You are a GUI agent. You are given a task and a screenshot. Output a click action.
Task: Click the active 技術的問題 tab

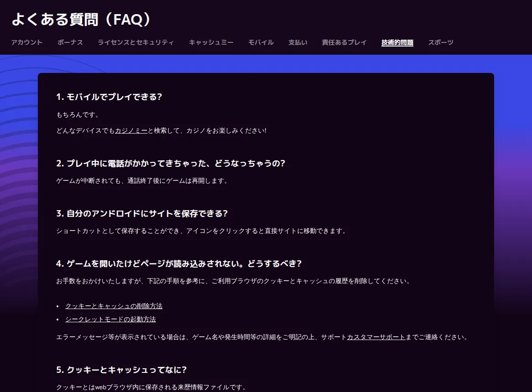pos(397,42)
